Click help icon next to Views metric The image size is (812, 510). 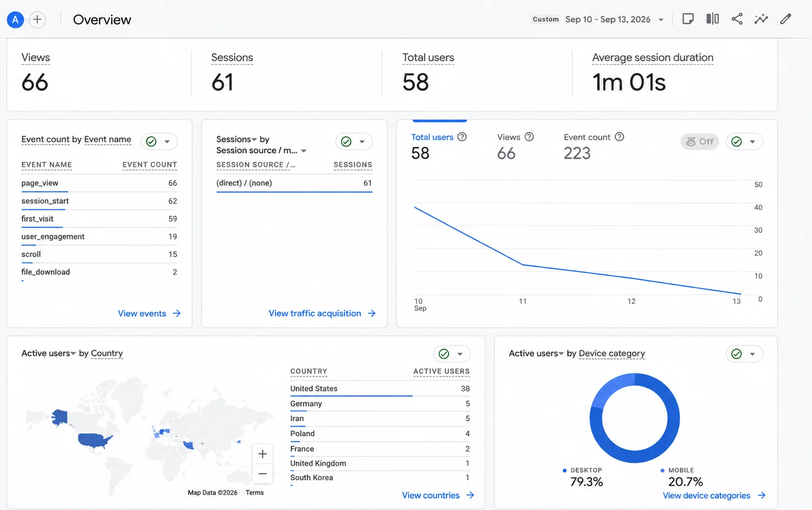(x=529, y=137)
